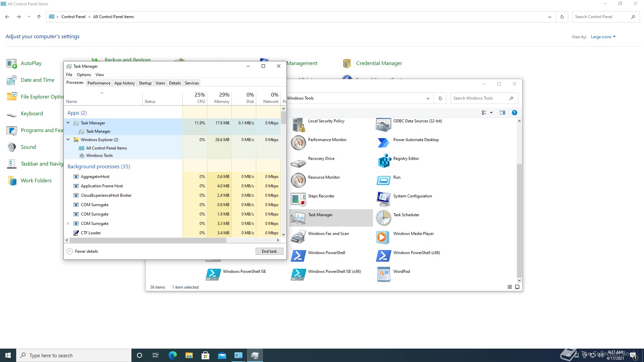The height and width of the screenshot is (362, 644).
Task: Launch Resource Monitor icon
Action: (298, 181)
